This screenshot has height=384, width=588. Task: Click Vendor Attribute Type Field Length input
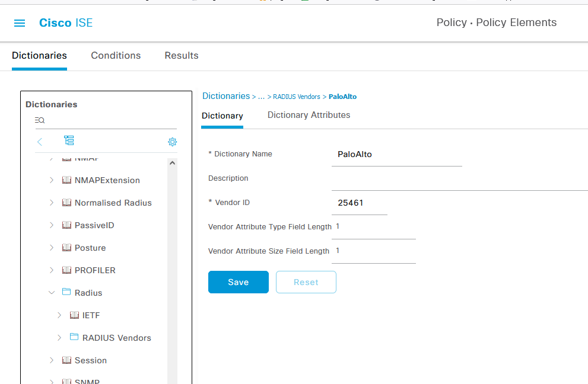pos(374,227)
